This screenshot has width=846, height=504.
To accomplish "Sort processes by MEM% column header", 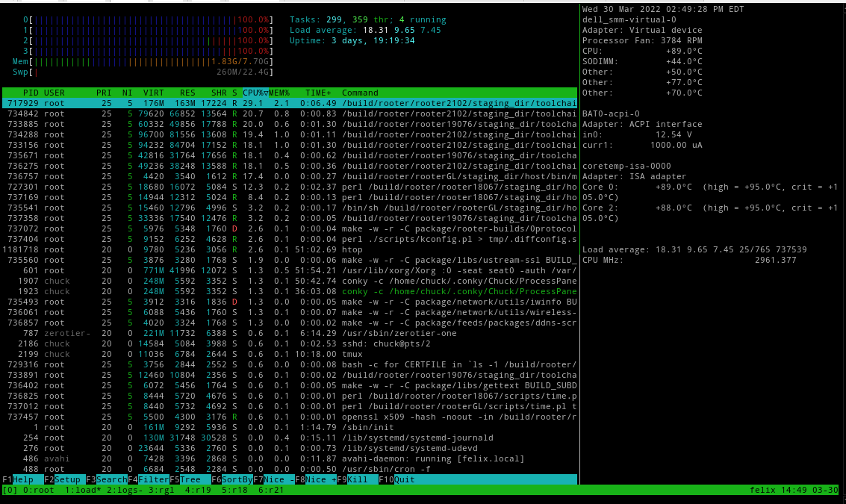I will [279, 93].
